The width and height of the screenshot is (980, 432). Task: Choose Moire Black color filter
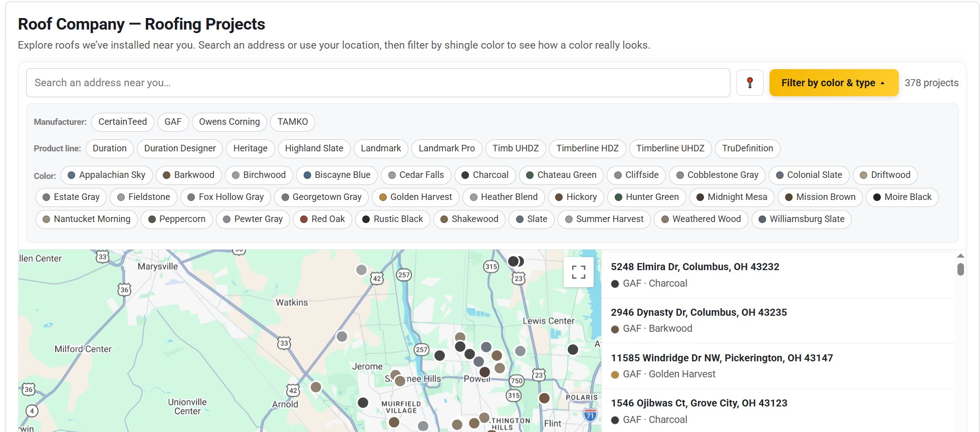(902, 197)
